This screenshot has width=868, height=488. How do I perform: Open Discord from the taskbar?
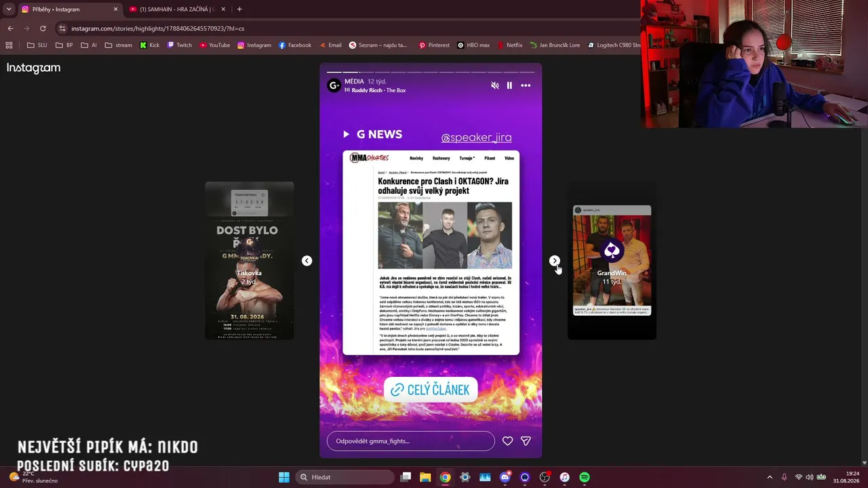[x=505, y=477]
